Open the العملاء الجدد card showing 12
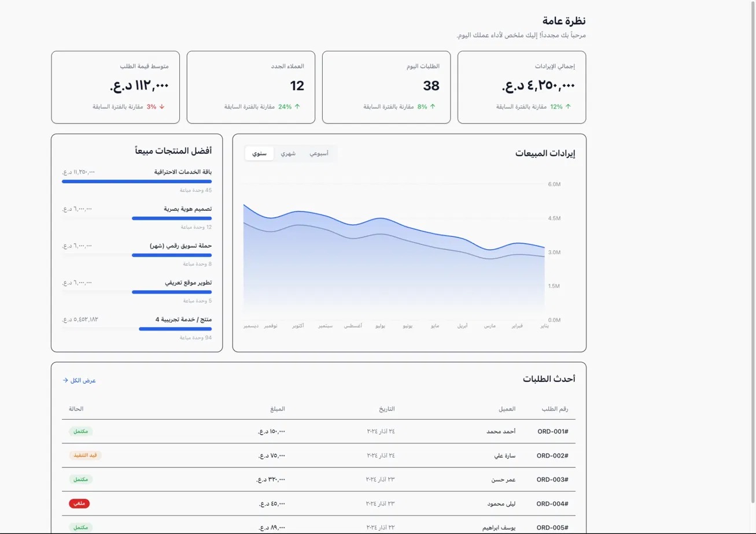The height and width of the screenshot is (534, 756). [251, 87]
